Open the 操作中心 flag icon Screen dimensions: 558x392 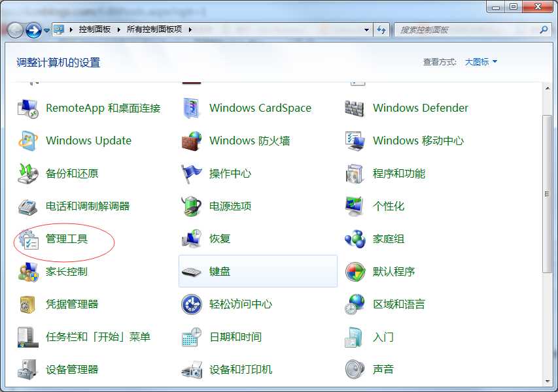coord(192,174)
